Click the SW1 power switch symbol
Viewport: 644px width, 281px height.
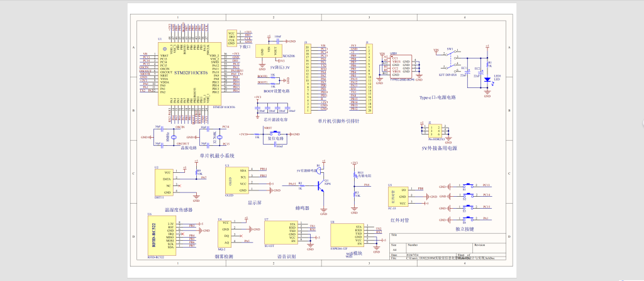click(x=450, y=58)
